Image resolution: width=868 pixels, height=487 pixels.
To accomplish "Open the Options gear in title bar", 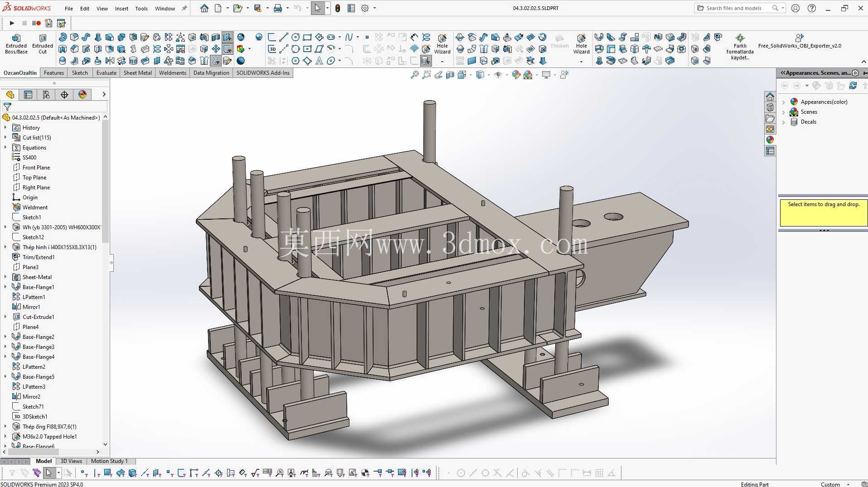I will [365, 8].
